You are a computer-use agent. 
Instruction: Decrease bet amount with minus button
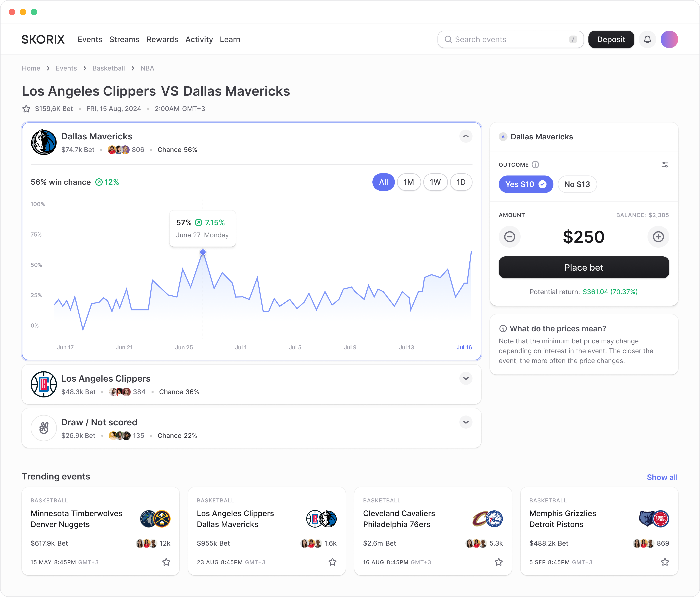510,237
